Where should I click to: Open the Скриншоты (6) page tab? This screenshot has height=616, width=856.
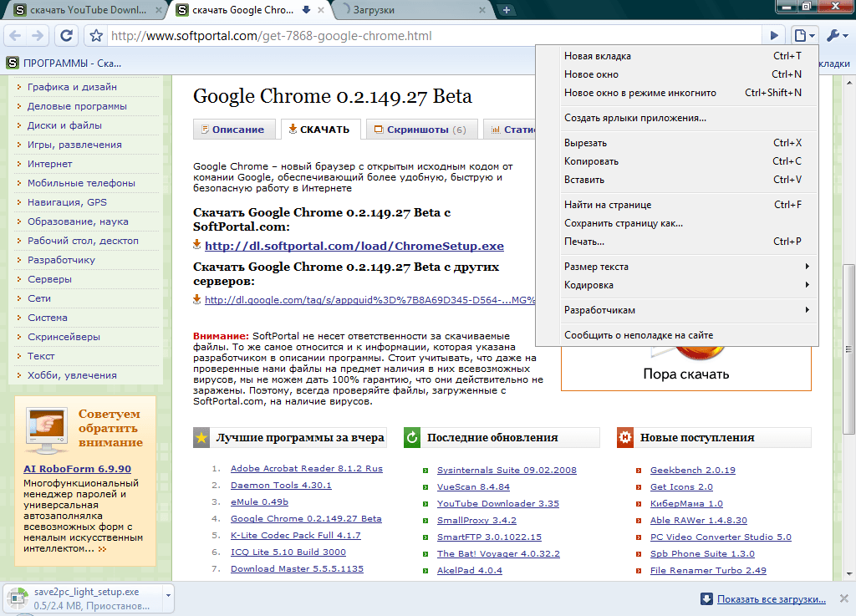click(x=421, y=130)
